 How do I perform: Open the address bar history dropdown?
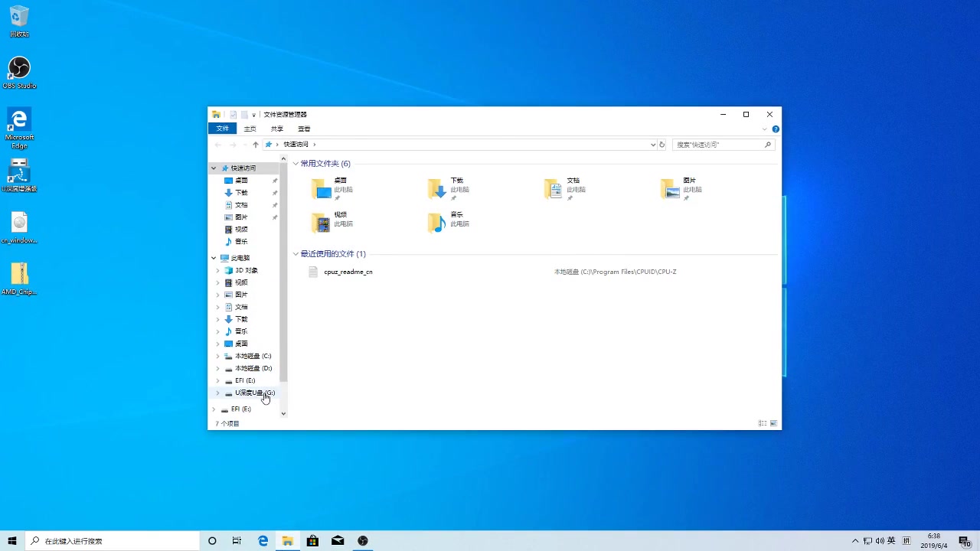[x=653, y=145]
